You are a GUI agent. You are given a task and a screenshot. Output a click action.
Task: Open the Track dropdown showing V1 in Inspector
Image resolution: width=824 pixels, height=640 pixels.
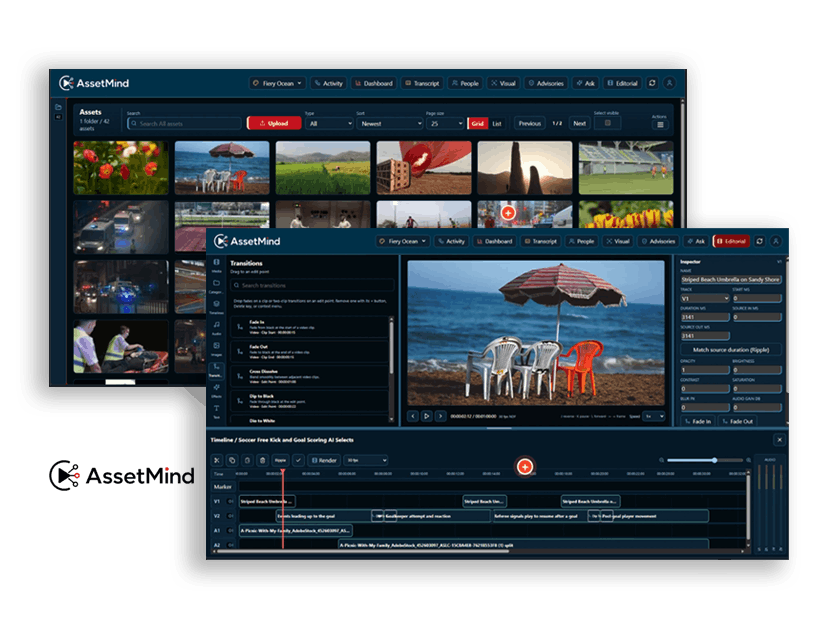(x=705, y=298)
